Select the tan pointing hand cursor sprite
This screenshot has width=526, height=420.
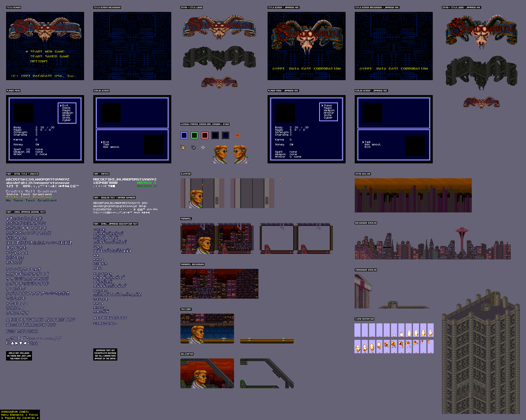tap(183, 148)
